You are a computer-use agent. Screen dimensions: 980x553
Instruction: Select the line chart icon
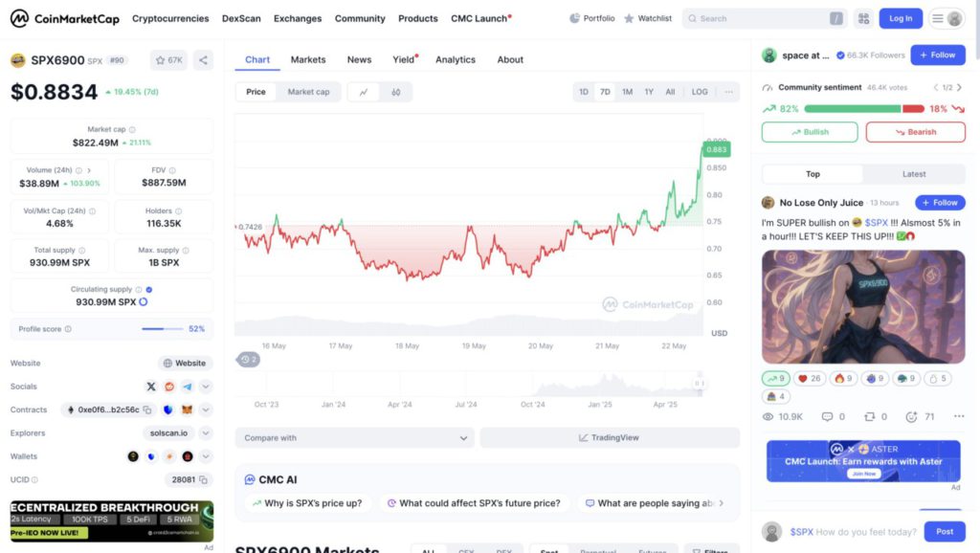[x=364, y=92]
